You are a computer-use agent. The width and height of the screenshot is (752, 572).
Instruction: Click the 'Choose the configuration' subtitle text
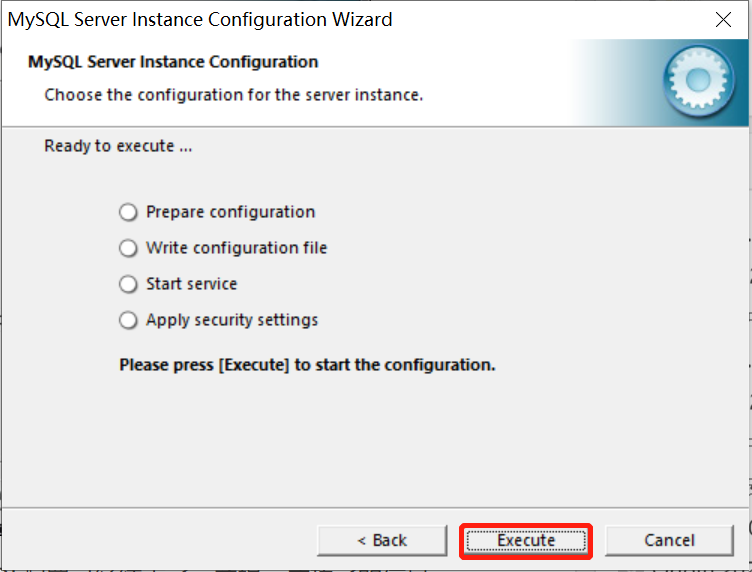[234, 95]
